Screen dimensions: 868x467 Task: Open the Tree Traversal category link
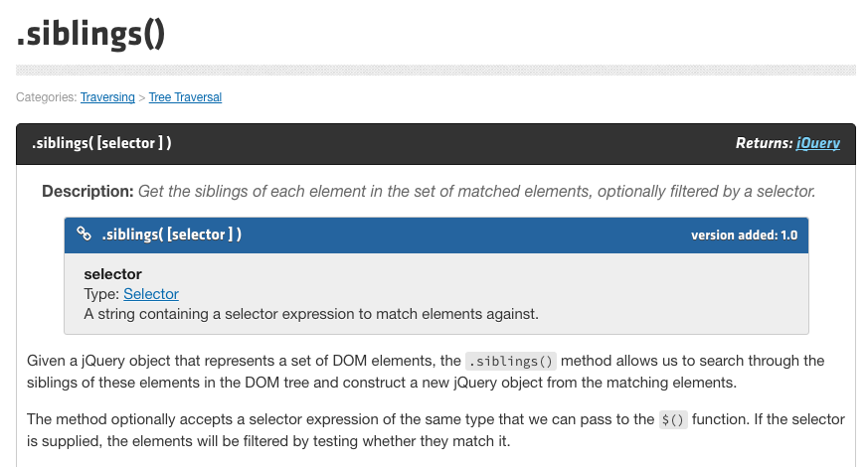pyautogui.click(x=185, y=97)
